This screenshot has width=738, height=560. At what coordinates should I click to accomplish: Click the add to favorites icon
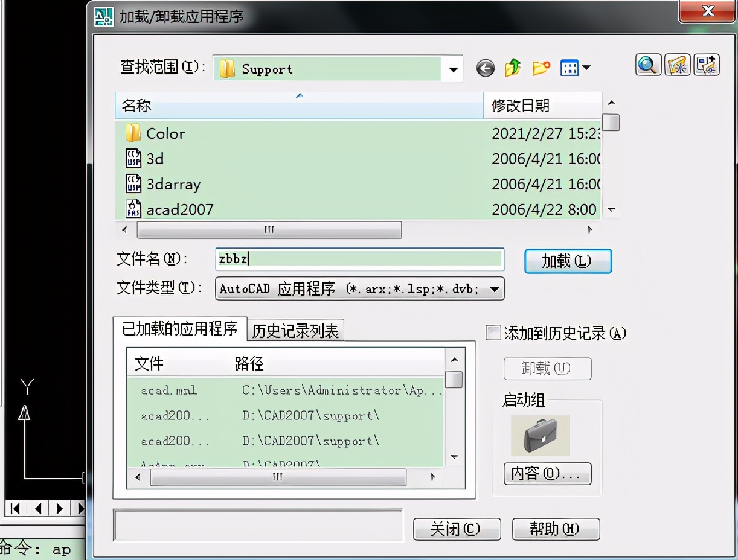(706, 65)
